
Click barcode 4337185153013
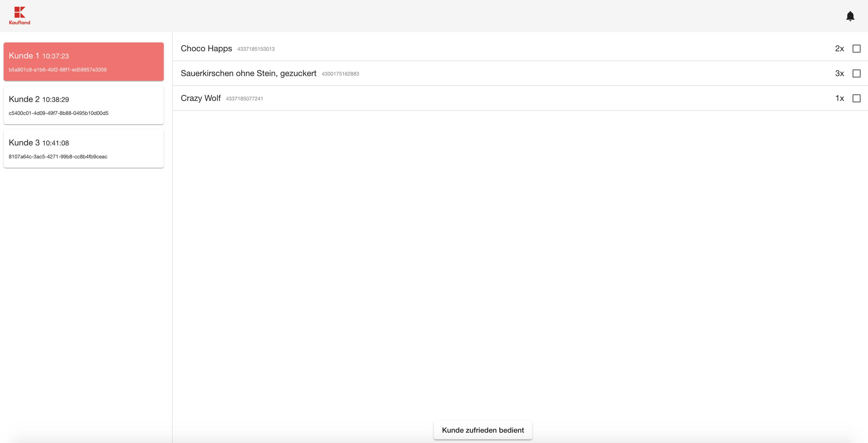[x=256, y=49]
